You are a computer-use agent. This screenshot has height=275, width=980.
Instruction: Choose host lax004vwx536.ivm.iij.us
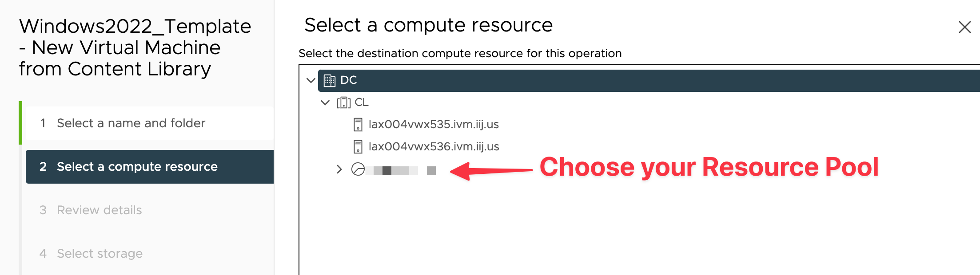[x=434, y=147]
